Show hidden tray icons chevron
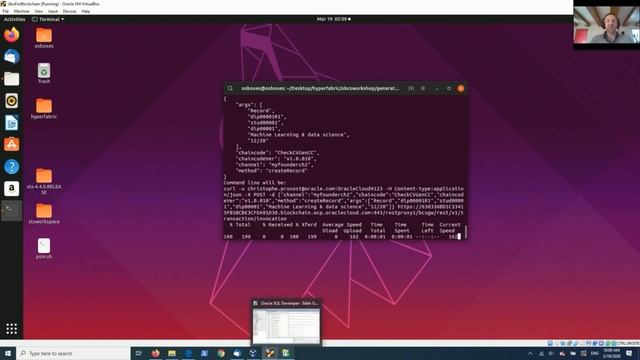This screenshot has width=640, height=360. click(x=530, y=353)
